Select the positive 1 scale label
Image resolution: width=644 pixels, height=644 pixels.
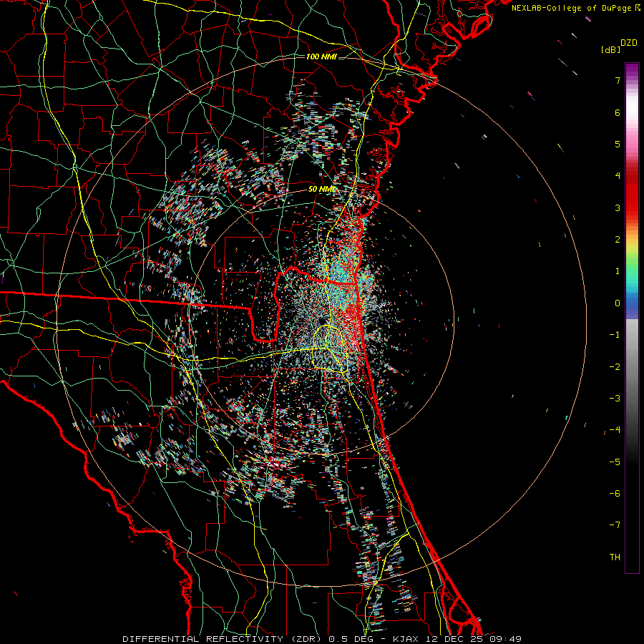click(618, 271)
